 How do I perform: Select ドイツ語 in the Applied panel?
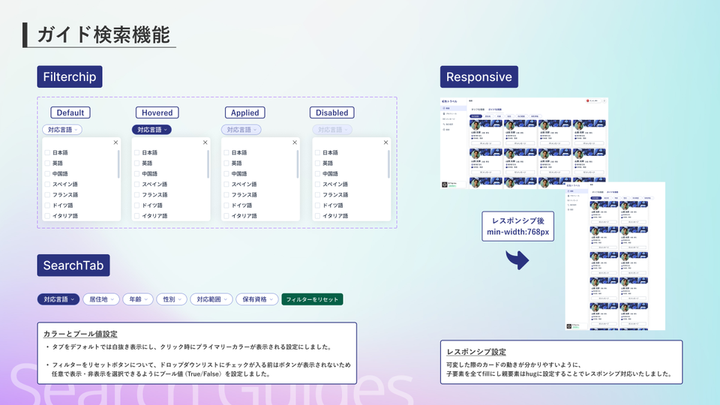pos(226,205)
